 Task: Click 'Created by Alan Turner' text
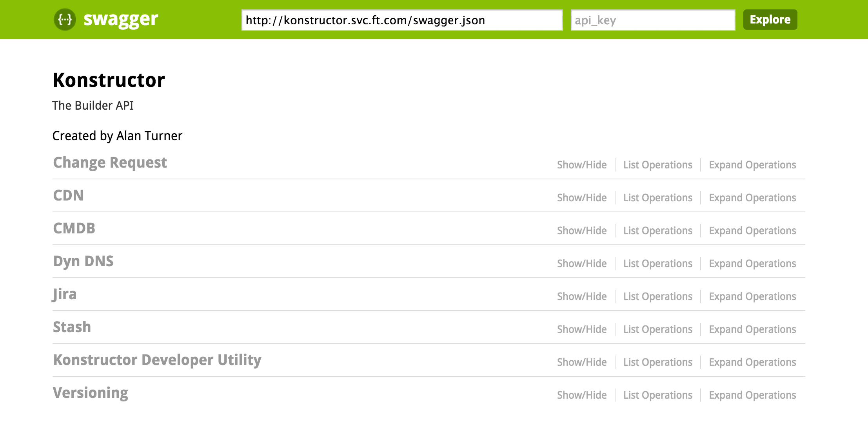click(117, 136)
